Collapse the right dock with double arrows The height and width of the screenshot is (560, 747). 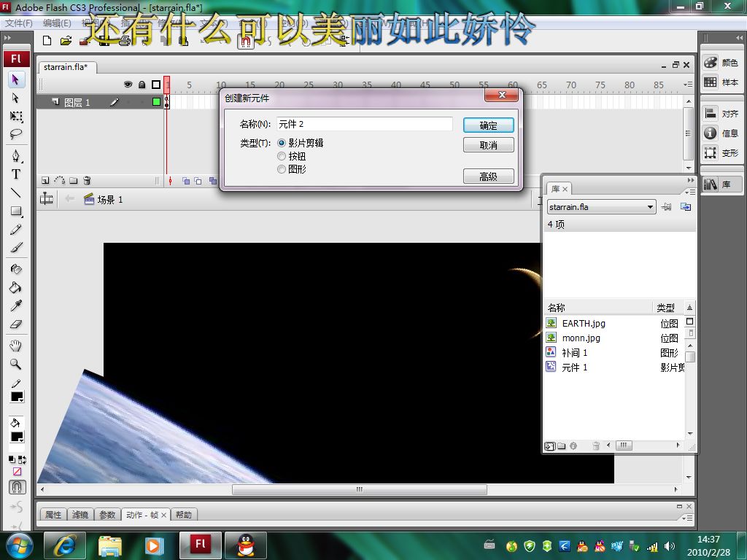(x=739, y=38)
